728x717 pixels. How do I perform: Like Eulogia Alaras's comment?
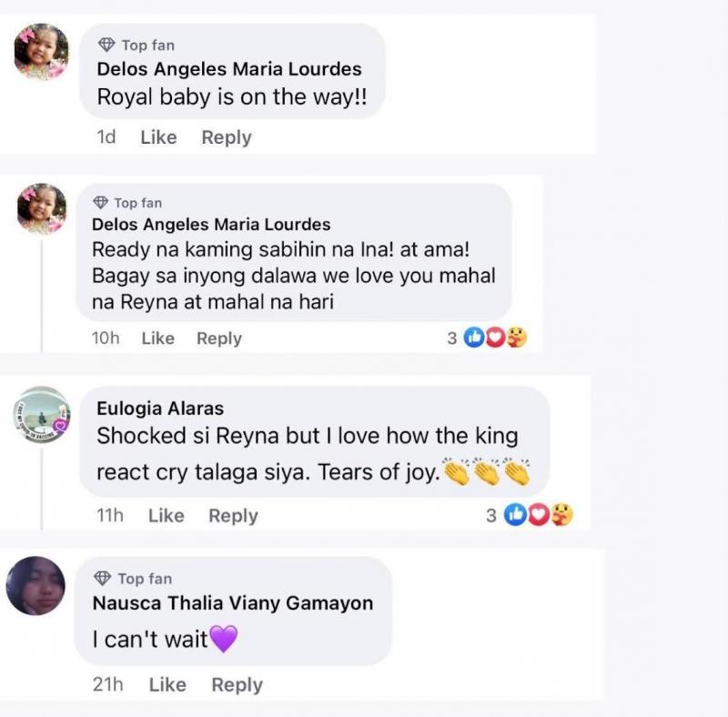coord(166,516)
